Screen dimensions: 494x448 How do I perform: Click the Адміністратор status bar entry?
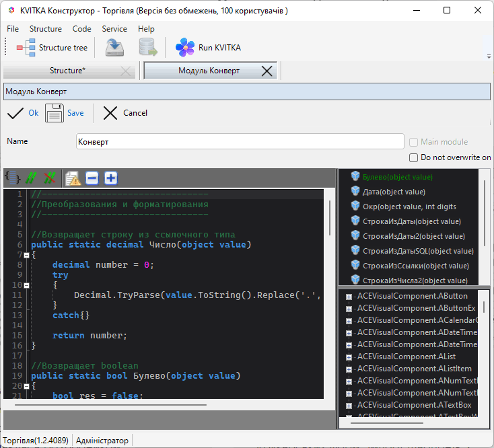click(x=102, y=441)
